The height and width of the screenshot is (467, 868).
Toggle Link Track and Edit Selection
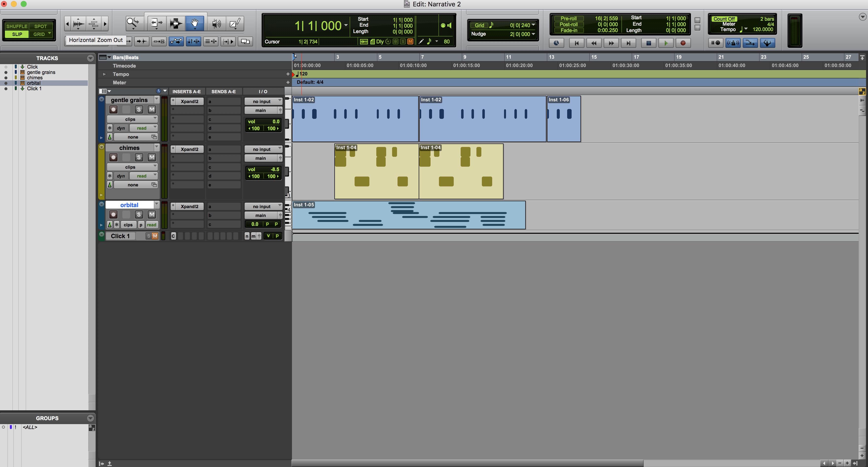click(211, 41)
